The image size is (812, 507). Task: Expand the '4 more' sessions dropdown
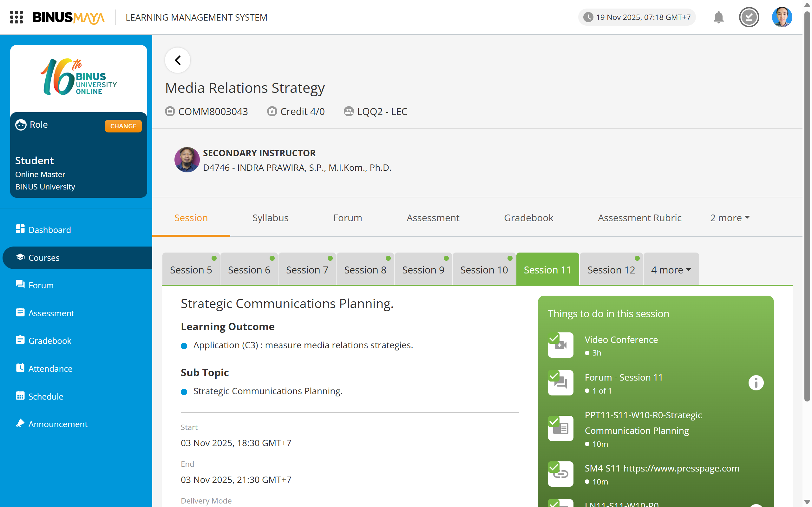click(671, 270)
